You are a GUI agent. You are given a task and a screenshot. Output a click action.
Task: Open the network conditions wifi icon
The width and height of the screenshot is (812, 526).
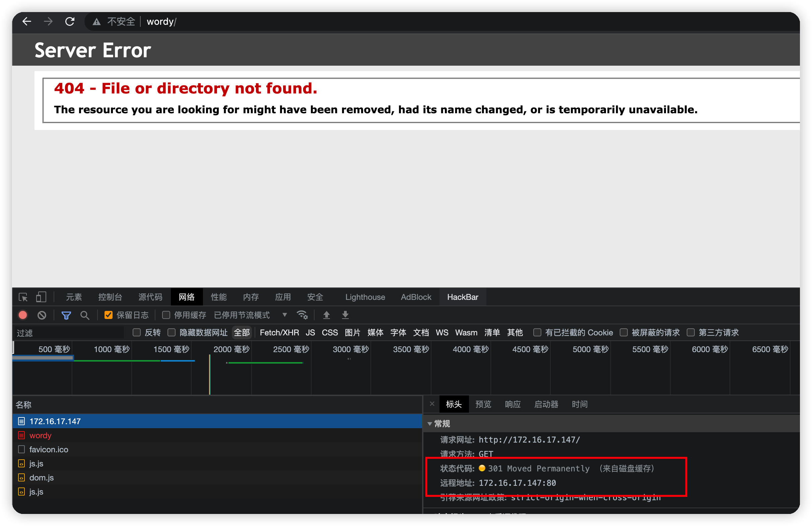(x=302, y=315)
